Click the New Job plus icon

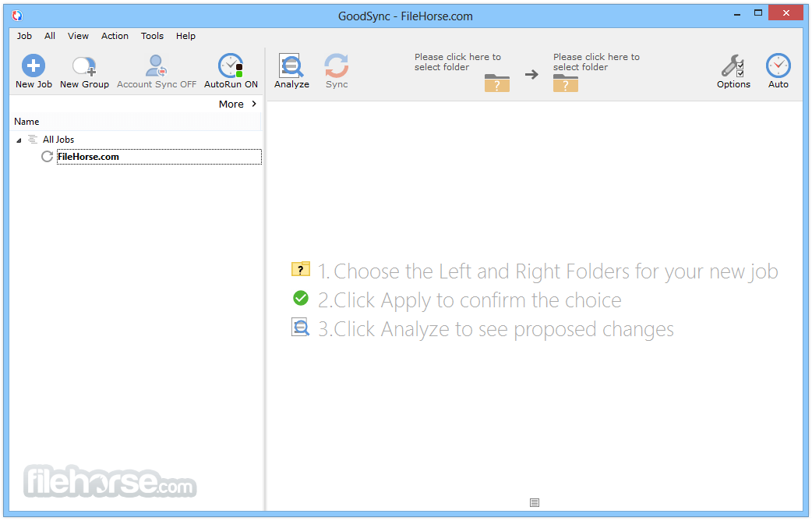[x=34, y=66]
